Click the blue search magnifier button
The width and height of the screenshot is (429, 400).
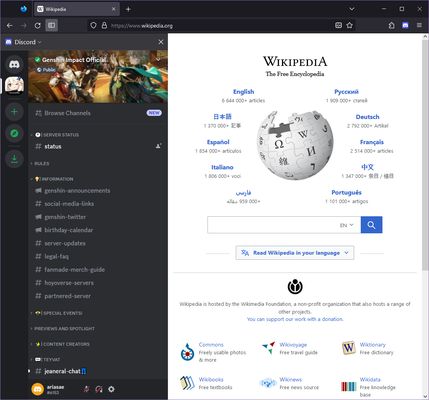tap(371, 225)
